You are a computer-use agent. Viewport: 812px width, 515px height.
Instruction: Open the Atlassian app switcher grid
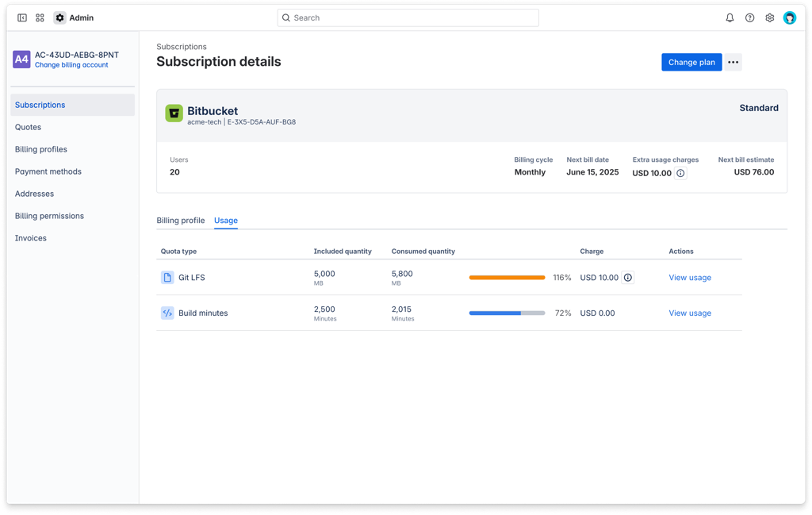coord(39,17)
